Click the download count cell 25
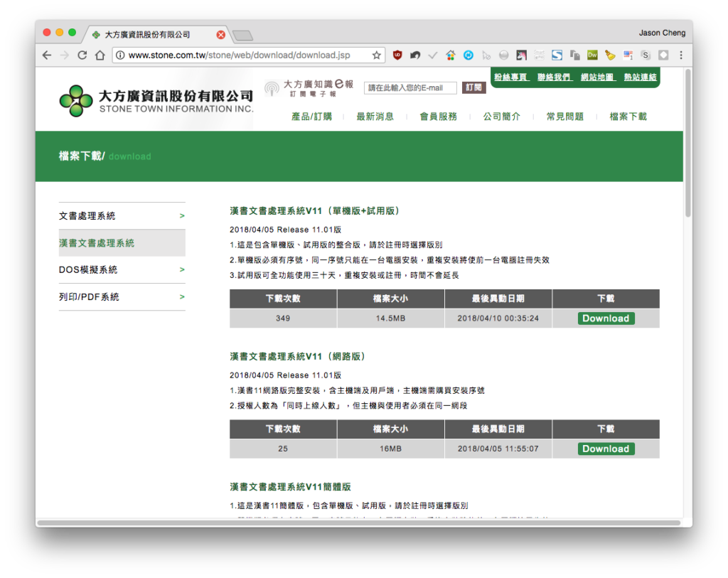 tap(283, 449)
